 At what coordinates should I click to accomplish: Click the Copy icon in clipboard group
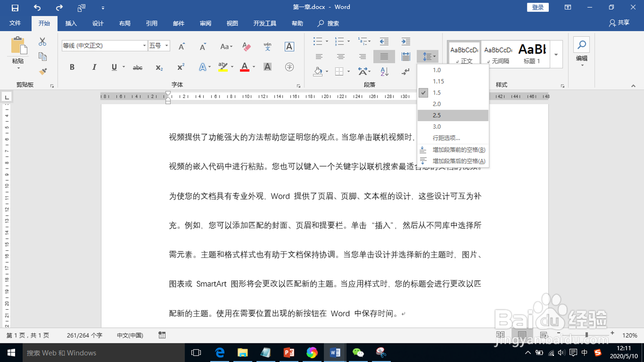(x=43, y=56)
